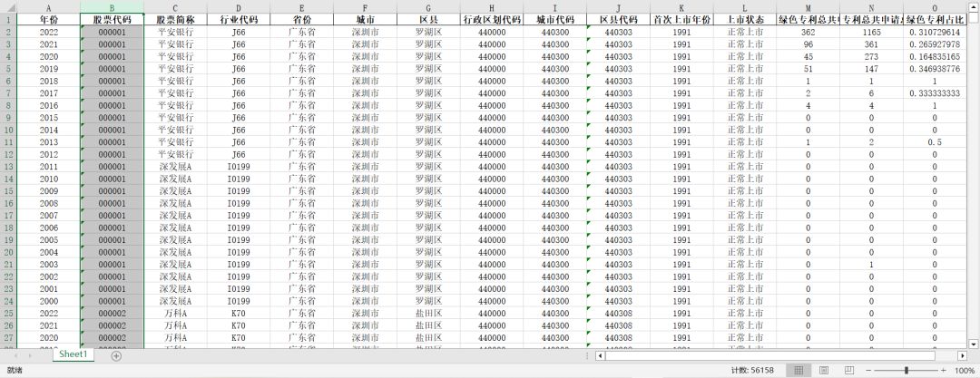This screenshot has height=378, width=980.
Task: Select column O header
Action: pyautogui.click(x=935, y=8)
